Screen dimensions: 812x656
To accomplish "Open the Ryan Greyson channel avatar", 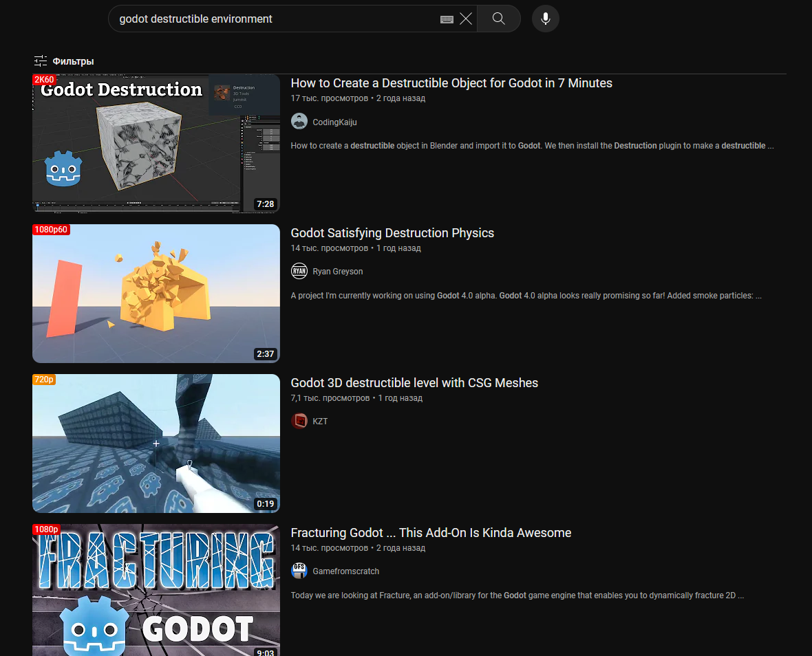I will [x=299, y=271].
